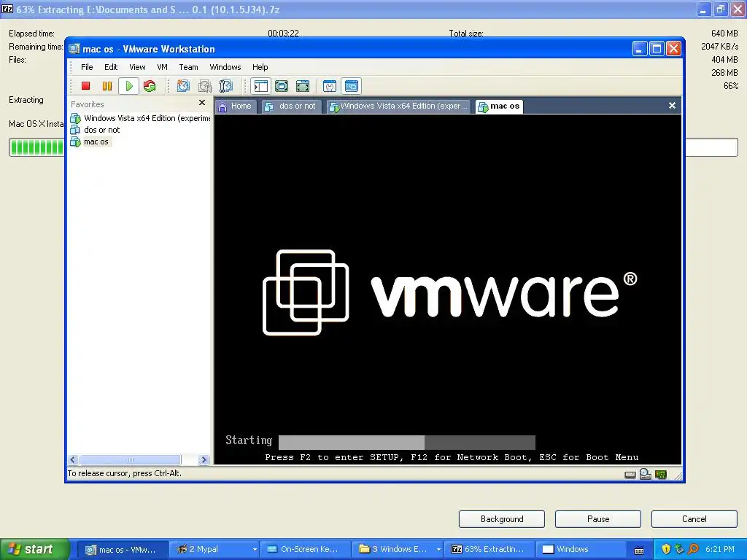Open the Snapshot Manager wrench-clock icon
The width and height of the screenshot is (747, 560).
click(x=226, y=86)
